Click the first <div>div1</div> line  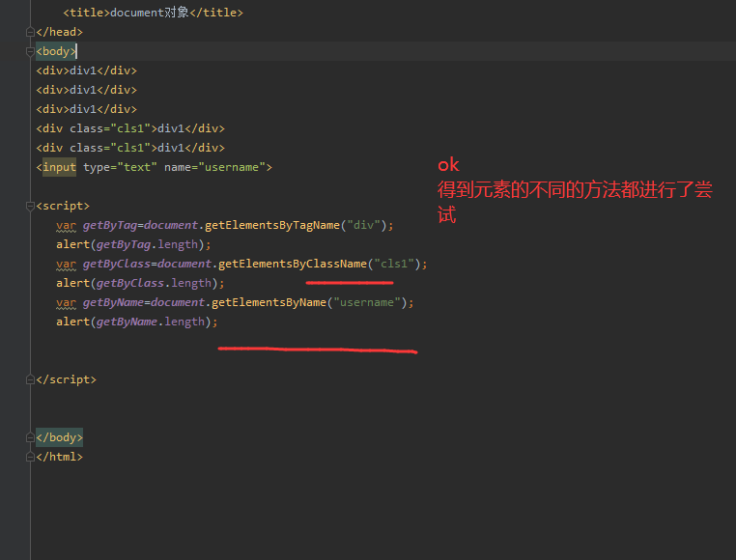pos(86,70)
